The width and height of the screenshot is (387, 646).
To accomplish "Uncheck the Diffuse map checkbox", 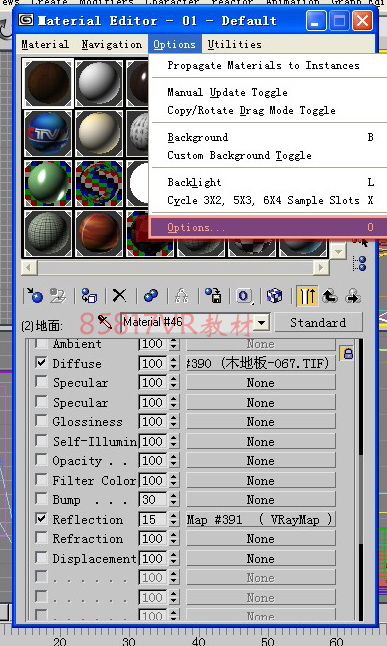I will point(41,363).
